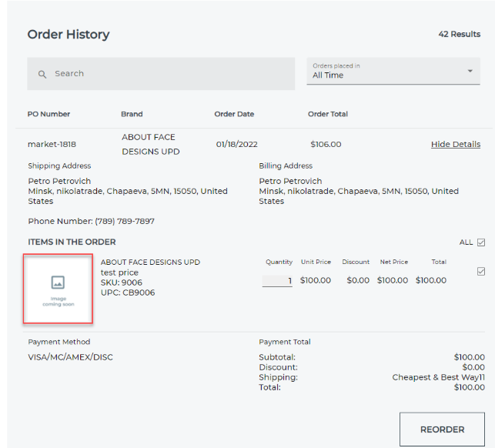Click the payment method VISA/MC/AMEX/DISC
495x448 pixels.
[70, 357]
